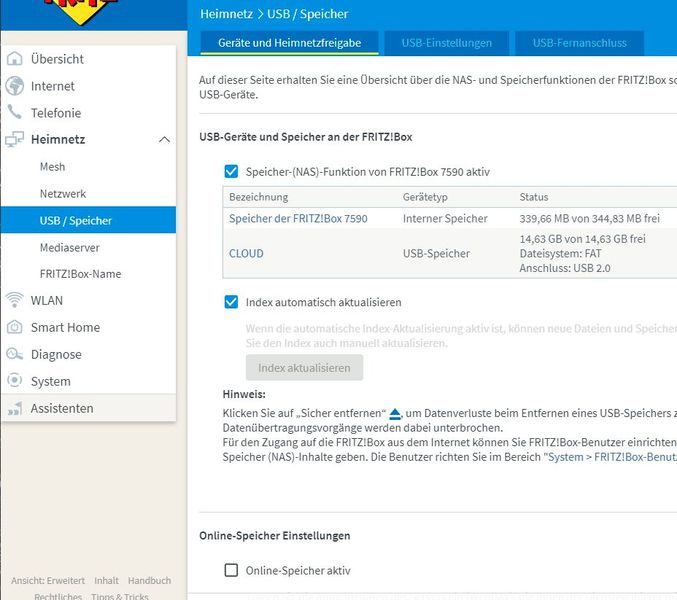
Task: Click the Assistenten icon
Action: (x=15, y=408)
